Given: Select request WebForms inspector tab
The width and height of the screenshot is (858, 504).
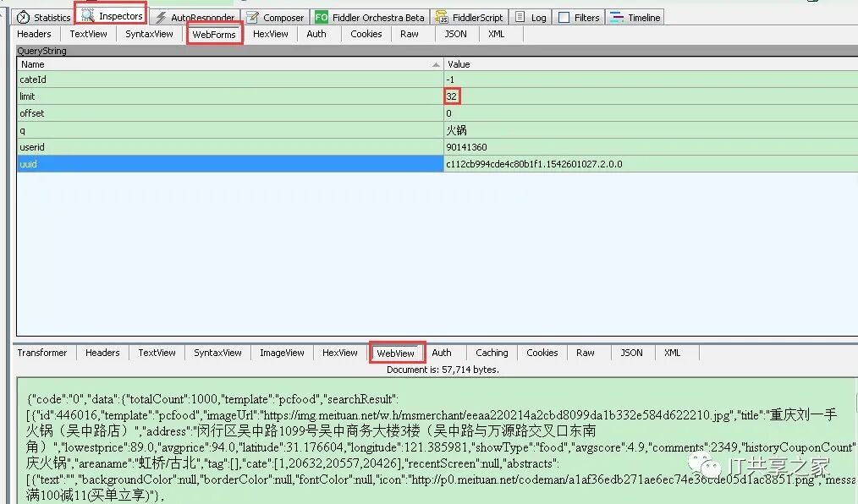Looking at the screenshot, I should tap(214, 33).
